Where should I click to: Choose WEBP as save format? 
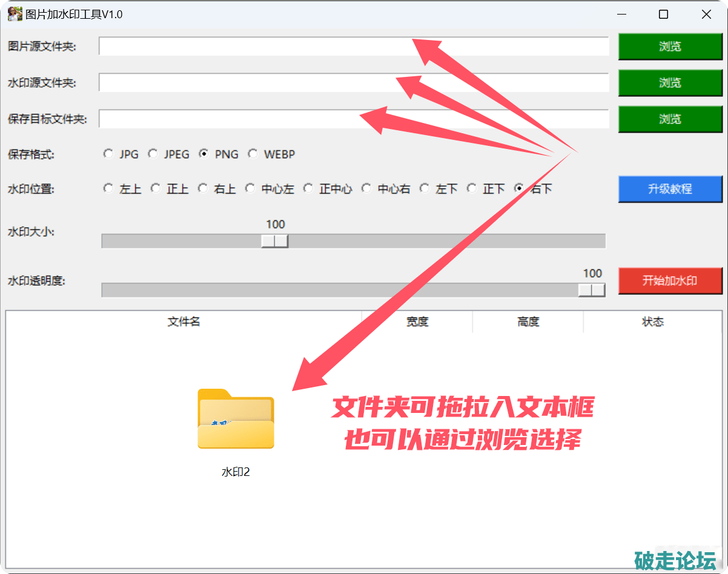tap(253, 154)
